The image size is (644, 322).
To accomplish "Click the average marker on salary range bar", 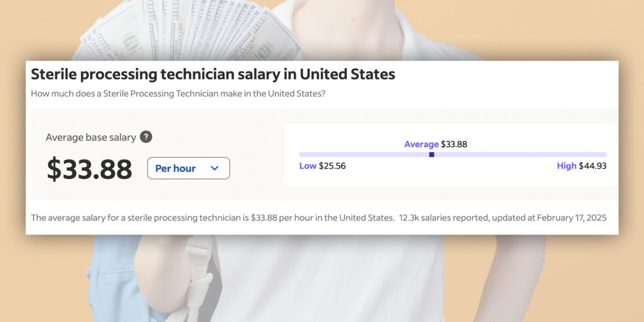I will click(431, 155).
